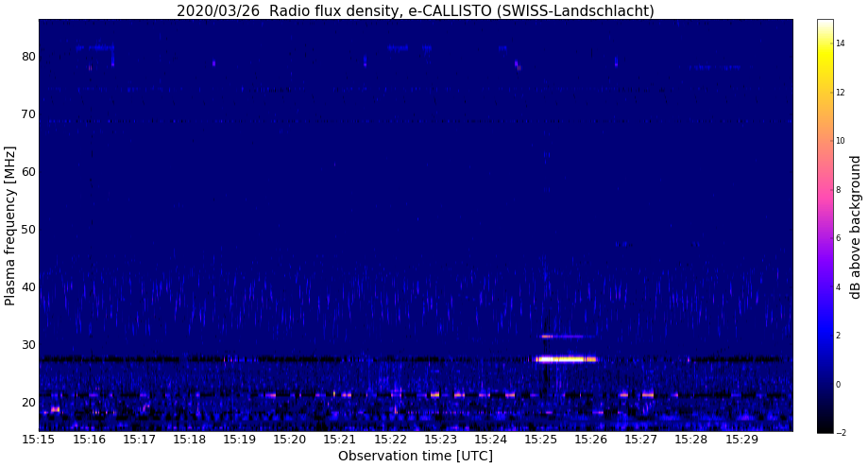Click the frequency tick label 70
The height and width of the screenshot is (467, 868).
point(28,114)
